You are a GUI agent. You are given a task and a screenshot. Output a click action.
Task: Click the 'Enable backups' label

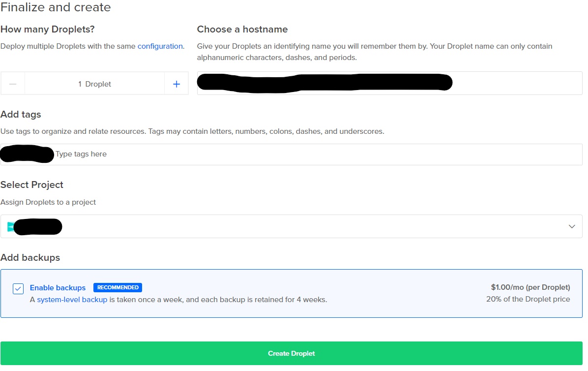[58, 288]
